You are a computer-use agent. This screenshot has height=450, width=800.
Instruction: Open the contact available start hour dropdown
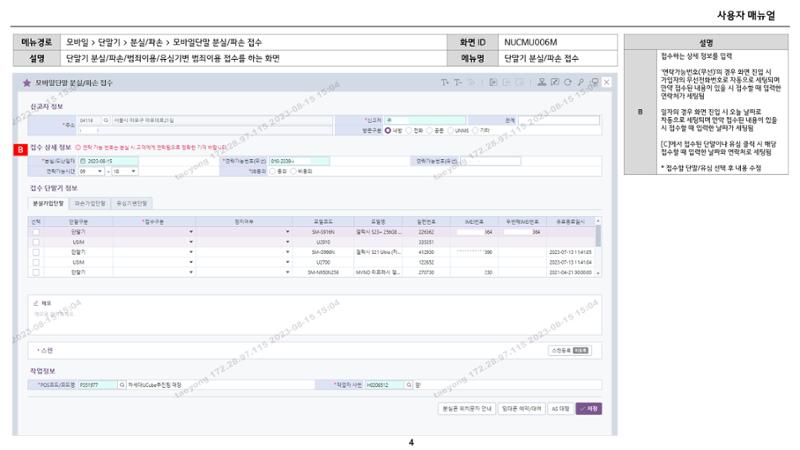point(91,171)
